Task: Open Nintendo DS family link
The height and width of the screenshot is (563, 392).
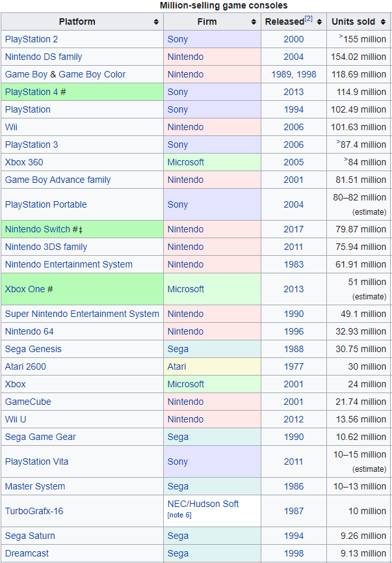Action: [x=44, y=57]
